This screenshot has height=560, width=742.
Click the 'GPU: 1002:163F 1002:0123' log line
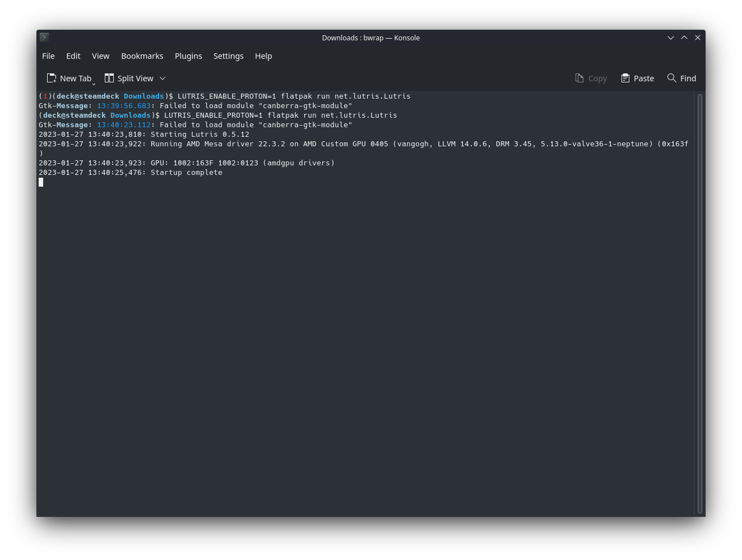187,163
